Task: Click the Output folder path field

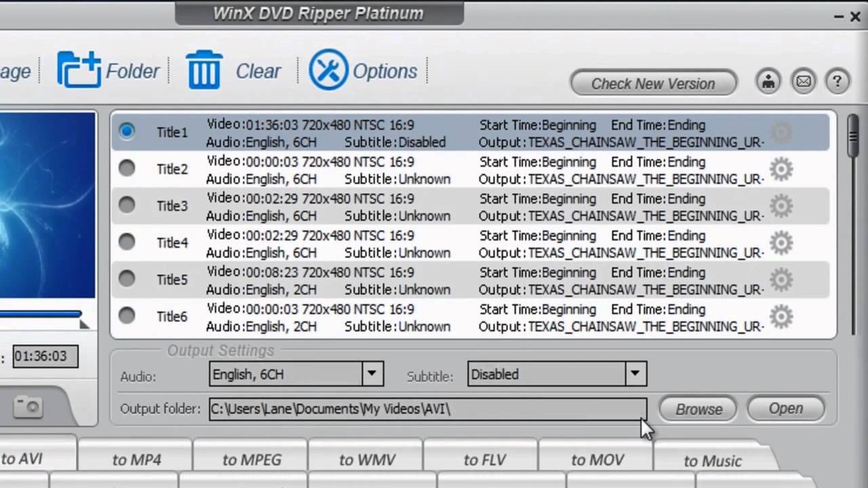Action: (x=427, y=409)
